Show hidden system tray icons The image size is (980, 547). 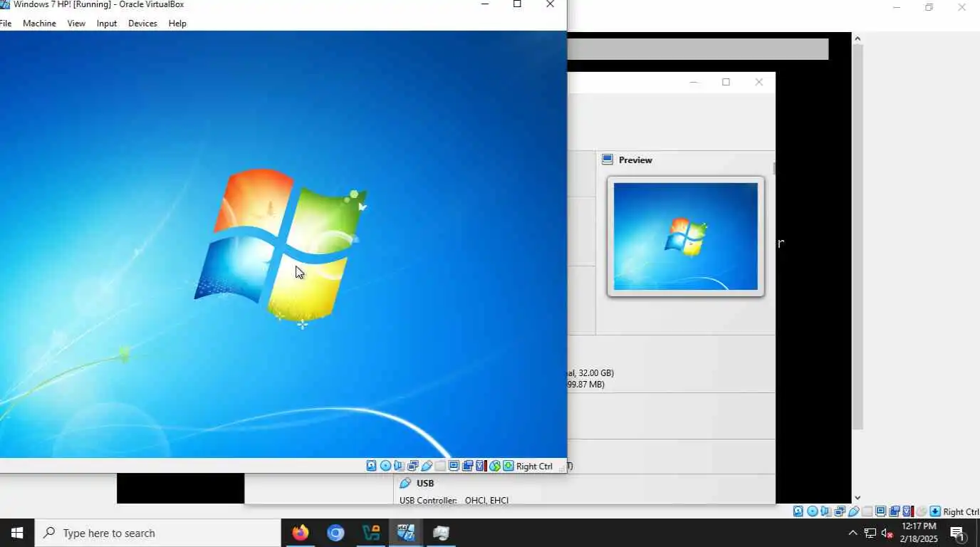tap(853, 533)
